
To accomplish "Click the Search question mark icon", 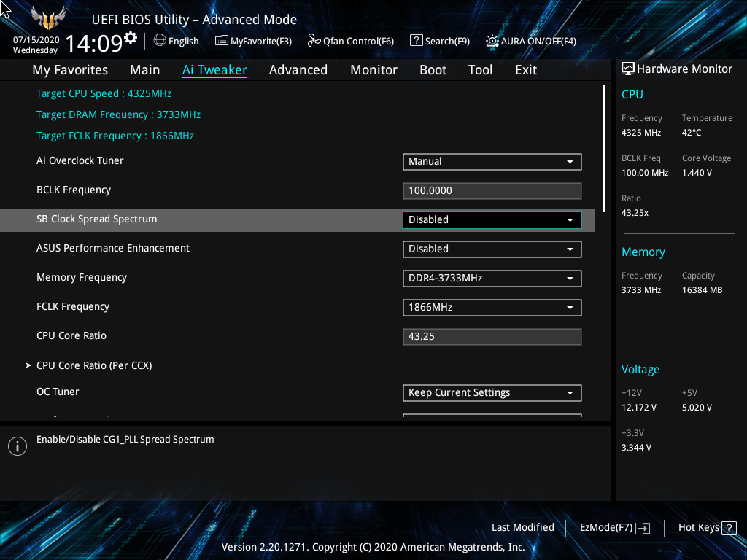I will (x=416, y=41).
